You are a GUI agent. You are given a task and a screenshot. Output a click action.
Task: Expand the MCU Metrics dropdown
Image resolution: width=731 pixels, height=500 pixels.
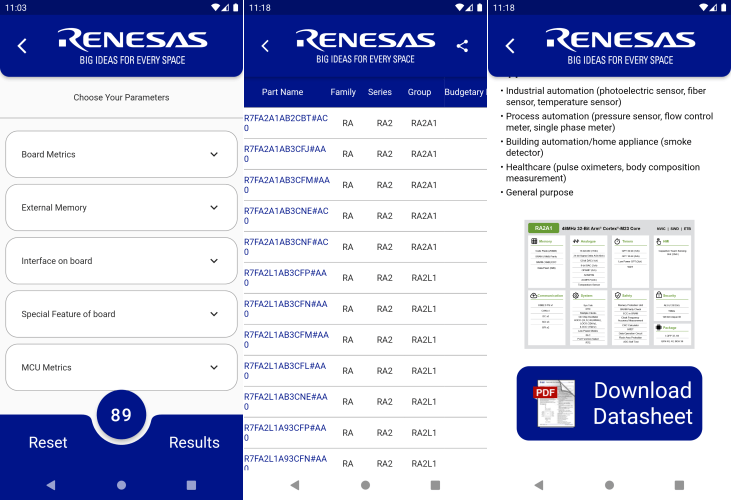[121, 367]
